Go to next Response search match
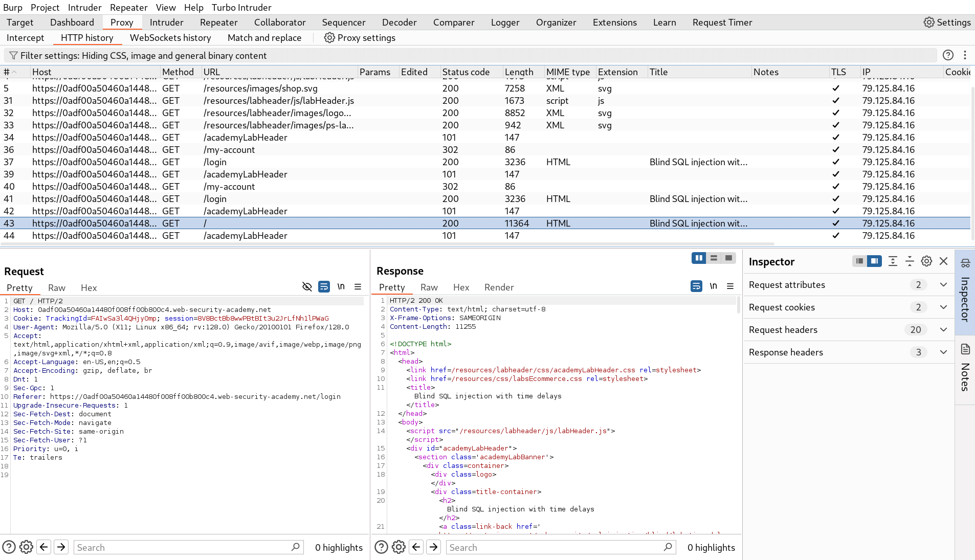Image resolution: width=975 pixels, height=560 pixels. pos(434,547)
